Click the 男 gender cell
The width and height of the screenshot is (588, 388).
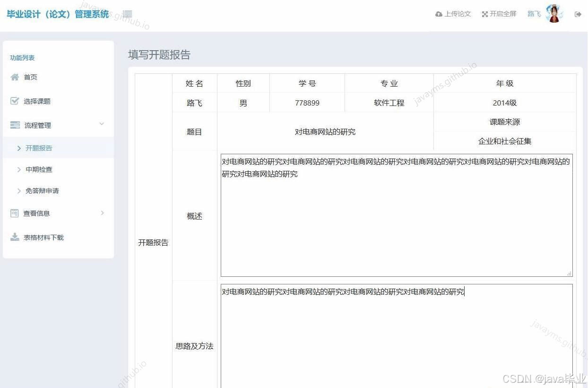243,103
